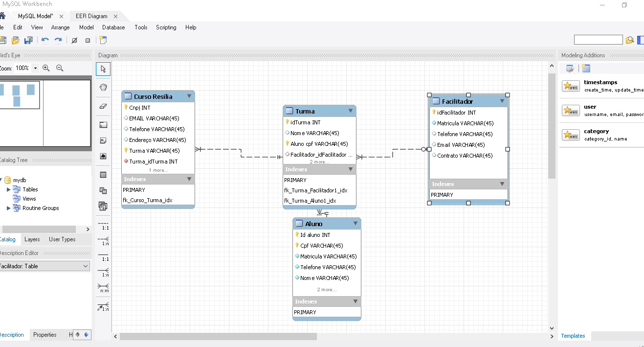The height and width of the screenshot is (347, 644).
Task: Switch to the Layers tab
Action: click(x=32, y=239)
